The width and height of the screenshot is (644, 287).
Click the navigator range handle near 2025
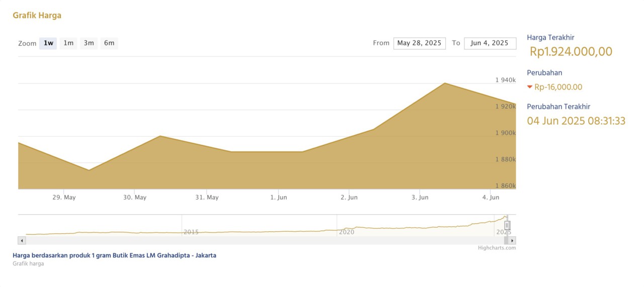(507, 225)
